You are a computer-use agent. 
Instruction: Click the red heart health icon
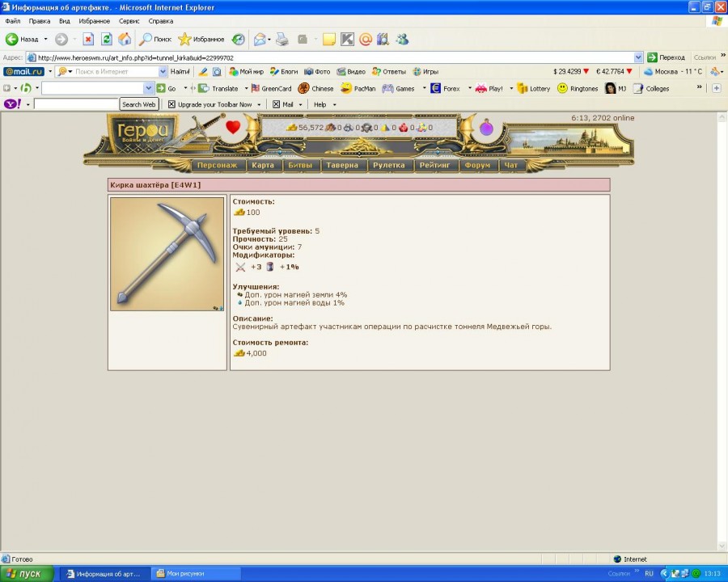pos(233,127)
